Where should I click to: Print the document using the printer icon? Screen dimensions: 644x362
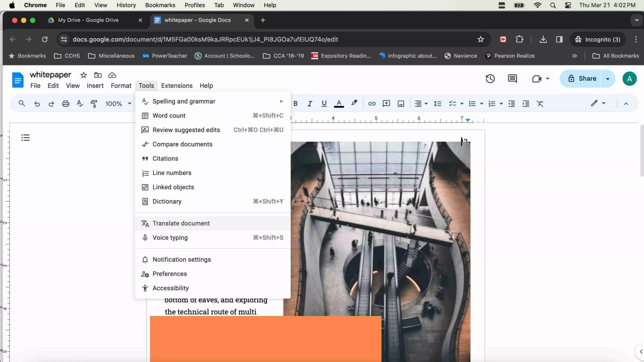(x=65, y=103)
